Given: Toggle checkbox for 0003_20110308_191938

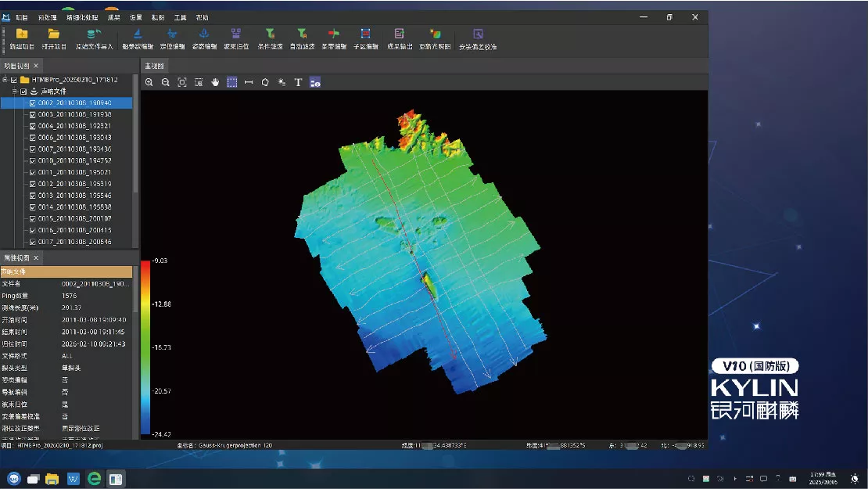Looking at the screenshot, I should click(x=33, y=115).
